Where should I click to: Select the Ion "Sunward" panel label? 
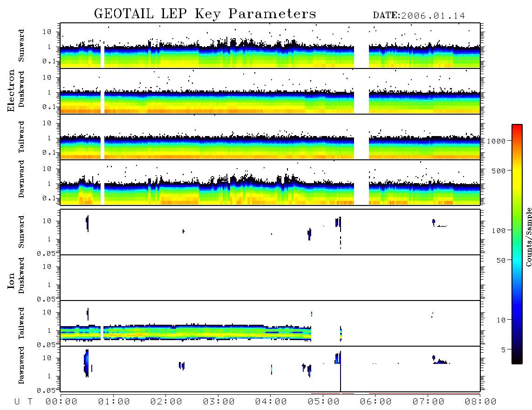point(21,232)
